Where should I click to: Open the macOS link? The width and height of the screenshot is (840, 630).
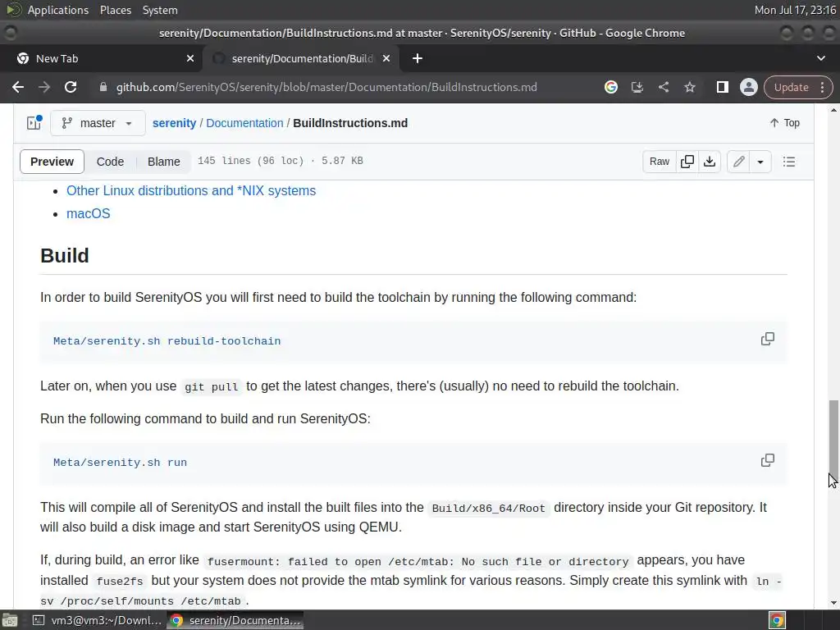click(89, 213)
